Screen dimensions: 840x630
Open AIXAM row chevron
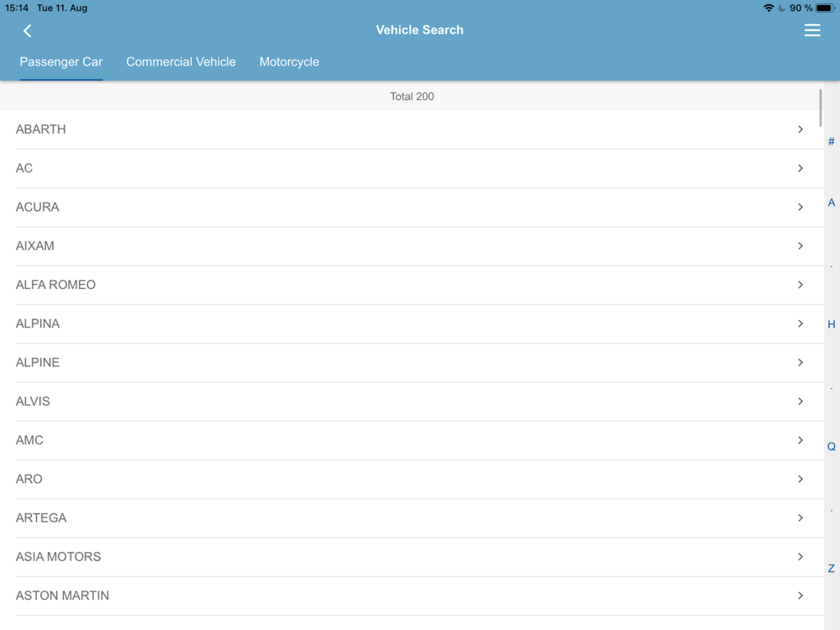coord(801,246)
